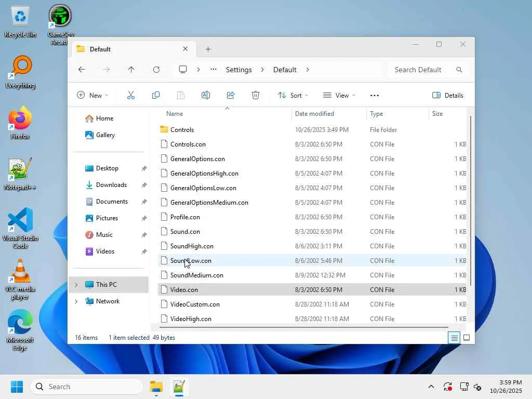
Task: Expand chevron after Default breadcrumb
Action: pos(308,70)
